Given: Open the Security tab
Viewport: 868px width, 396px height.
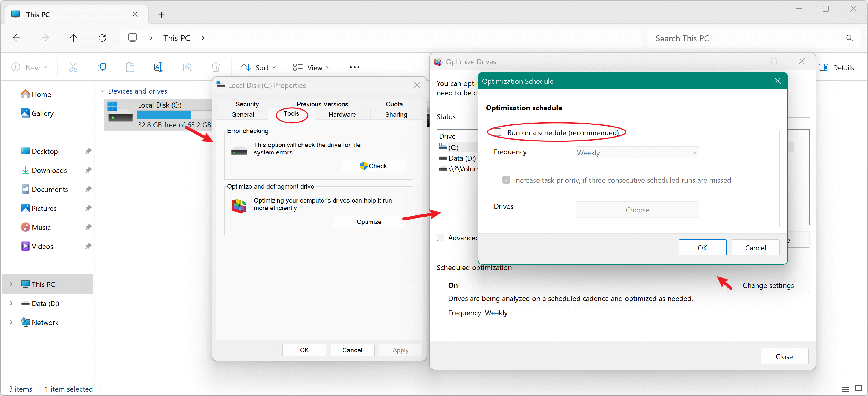Looking at the screenshot, I should 247,104.
